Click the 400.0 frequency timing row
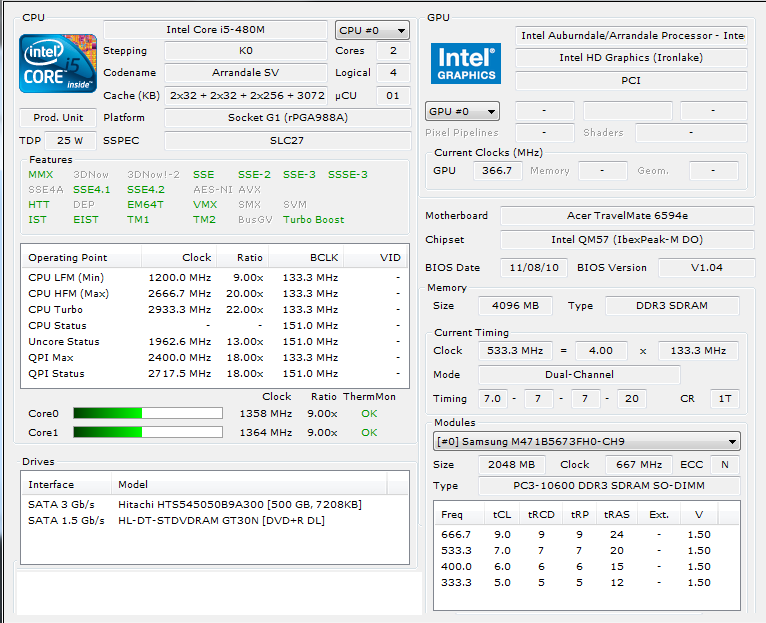Image resolution: width=766 pixels, height=623 pixels. pos(586,567)
